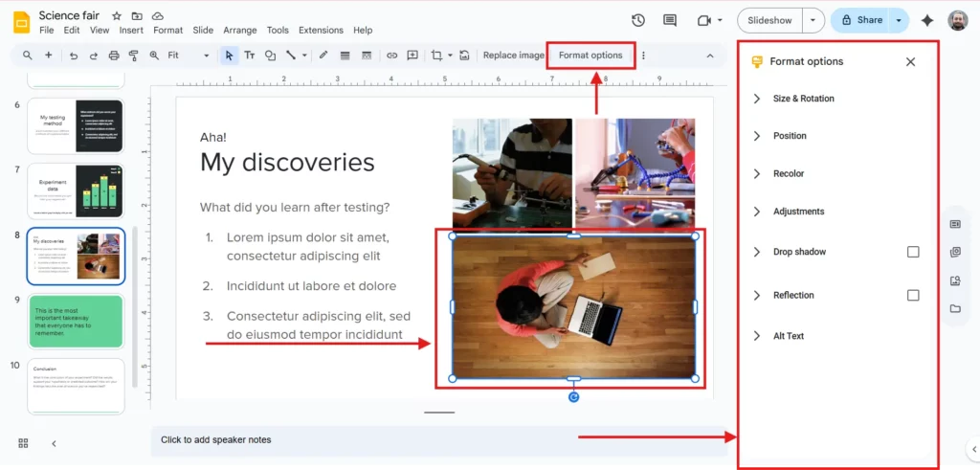Click the insert link icon
The image size is (980, 470).
pos(391,56)
